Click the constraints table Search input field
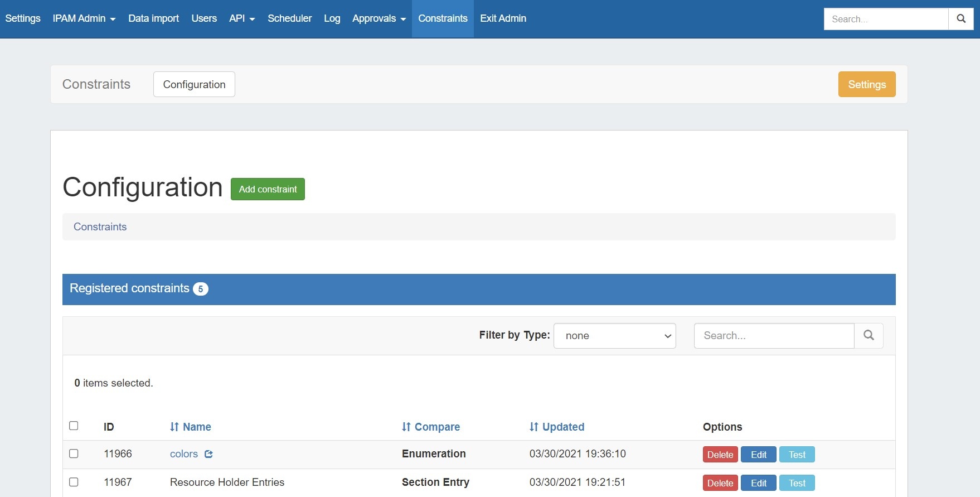Screen dimensions: 980x497 click(774, 336)
